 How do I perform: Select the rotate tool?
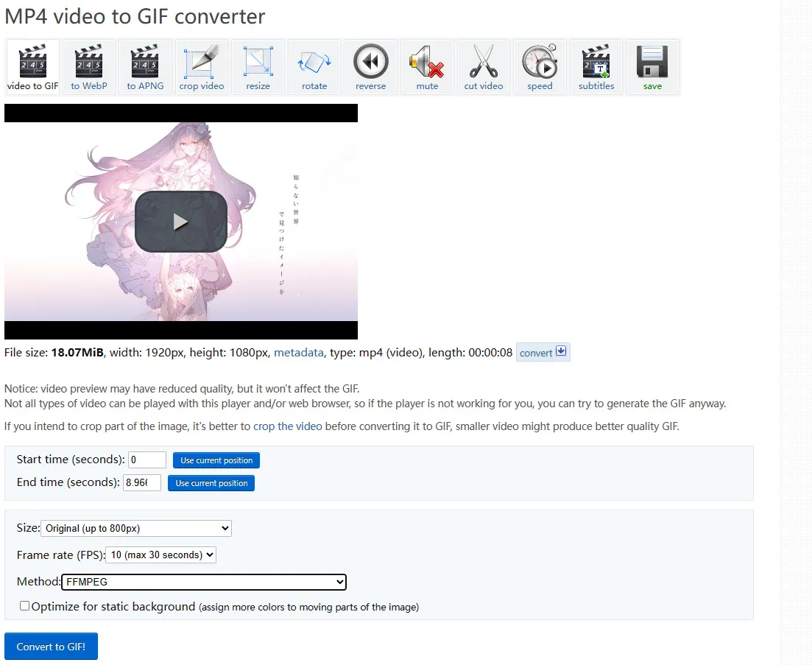click(314, 67)
